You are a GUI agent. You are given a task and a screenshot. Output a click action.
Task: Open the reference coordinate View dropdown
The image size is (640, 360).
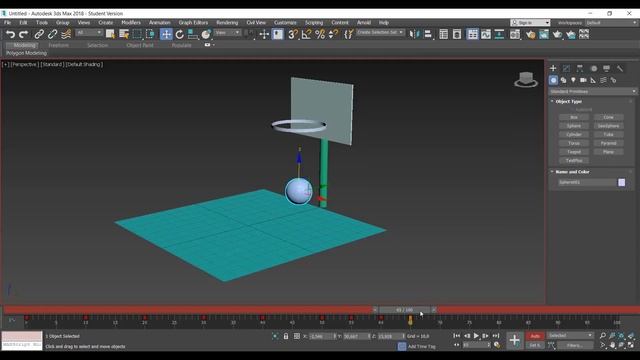coord(227,33)
